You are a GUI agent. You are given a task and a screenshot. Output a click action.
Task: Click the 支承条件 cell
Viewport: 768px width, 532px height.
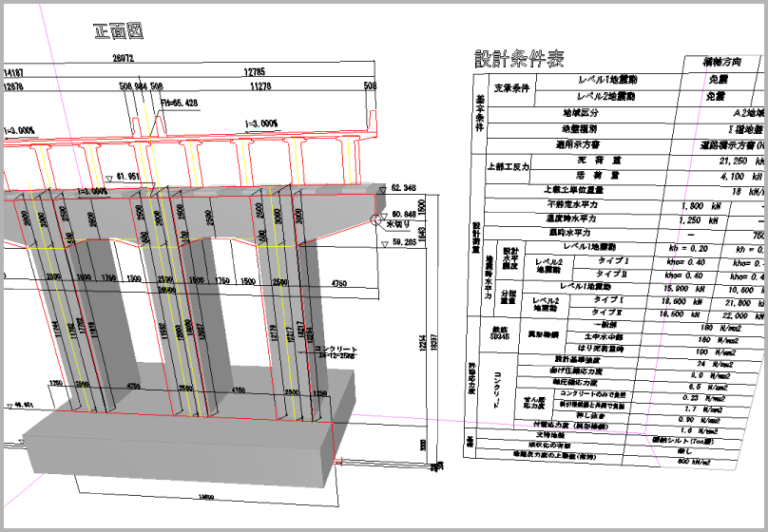(x=512, y=88)
